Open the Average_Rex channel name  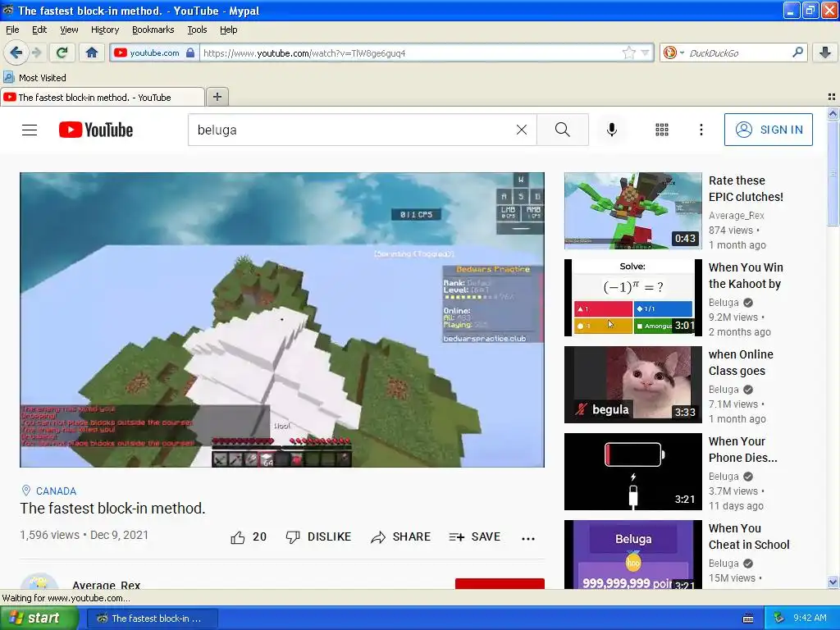106,585
